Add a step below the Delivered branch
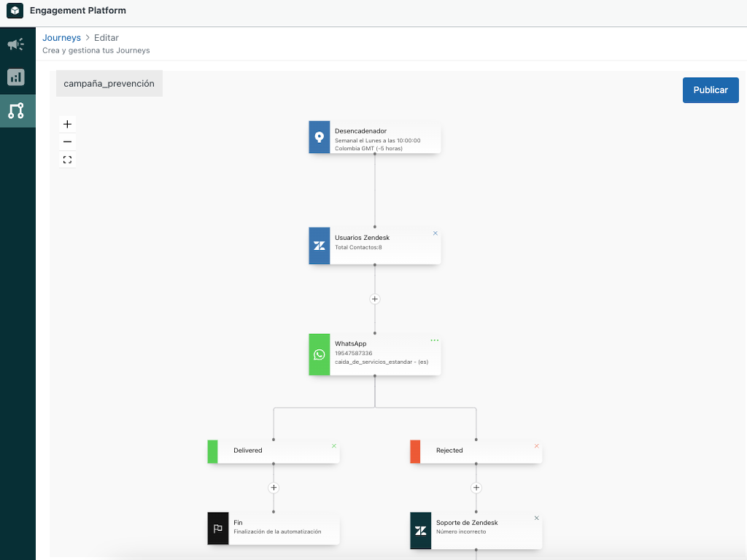The height and width of the screenshot is (560, 747). pyautogui.click(x=274, y=487)
